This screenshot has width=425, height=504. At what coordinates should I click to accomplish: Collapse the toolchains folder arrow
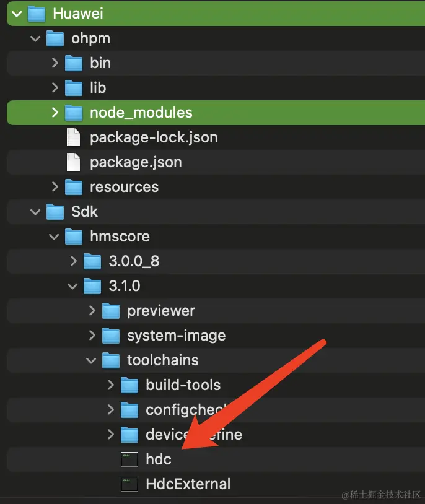coord(91,360)
